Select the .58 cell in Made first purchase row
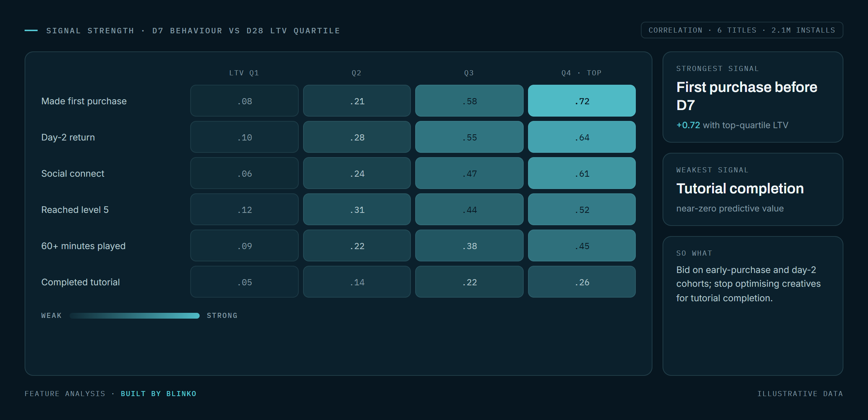 (469, 101)
